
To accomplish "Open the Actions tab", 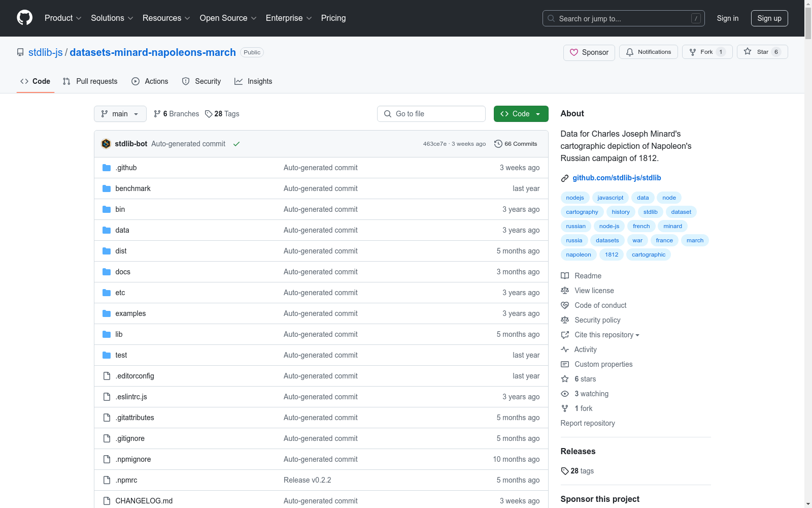I will [150, 81].
